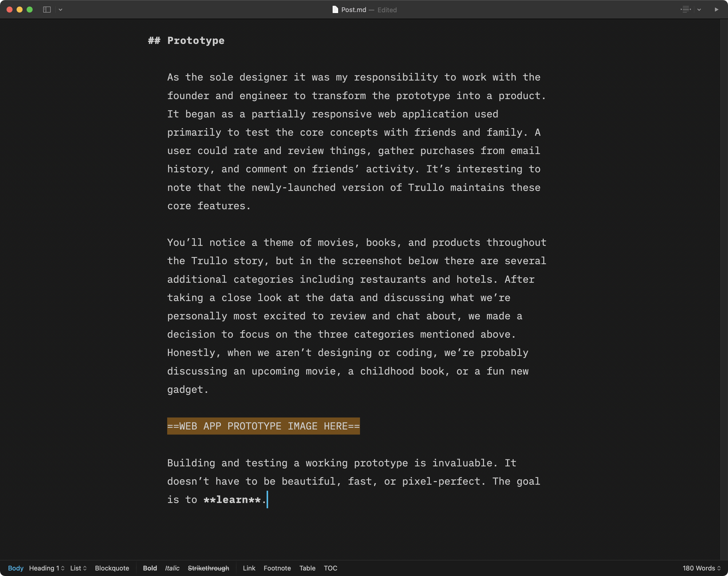Open the 180 Words statistics menu
Image resolution: width=728 pixels, height=576 pixels.
(701, 568)
